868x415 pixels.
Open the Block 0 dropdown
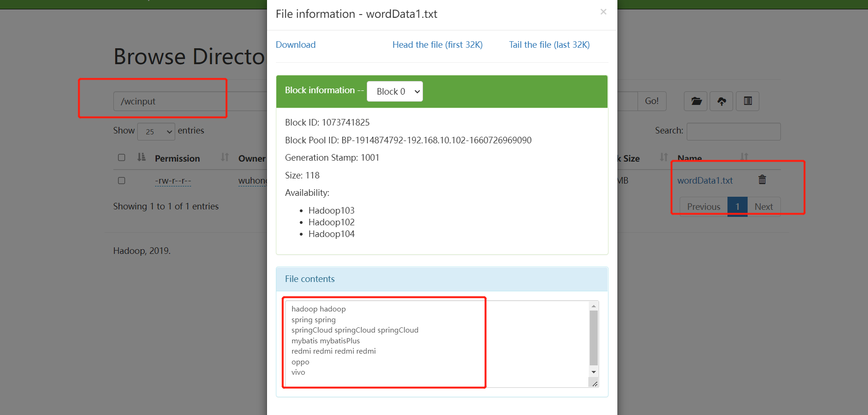pyautogui.click(x=395, y=91)
